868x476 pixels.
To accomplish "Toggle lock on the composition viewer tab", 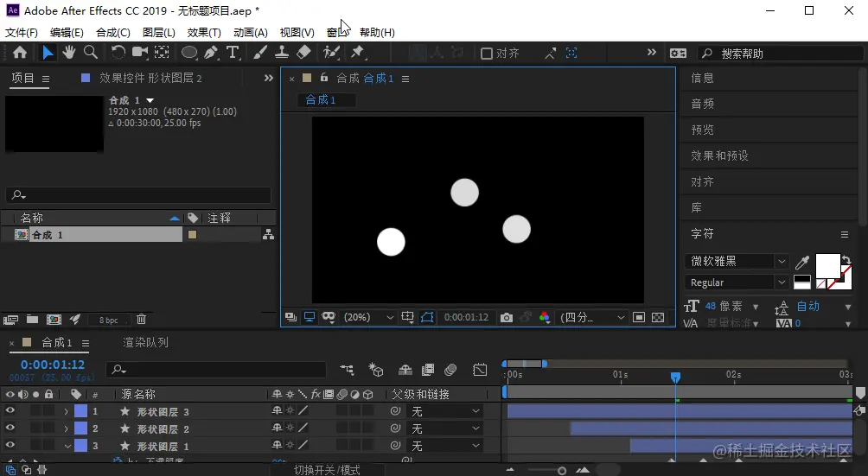I will (324, 78).
